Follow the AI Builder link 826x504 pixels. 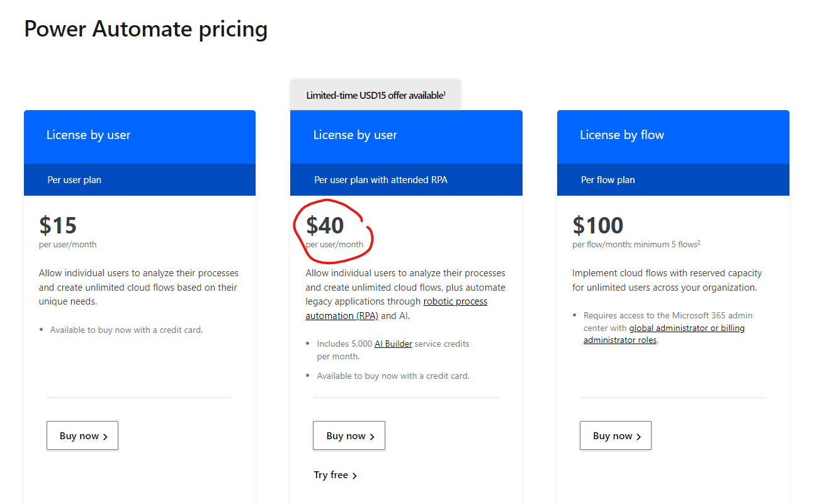[x=393, y=344]
